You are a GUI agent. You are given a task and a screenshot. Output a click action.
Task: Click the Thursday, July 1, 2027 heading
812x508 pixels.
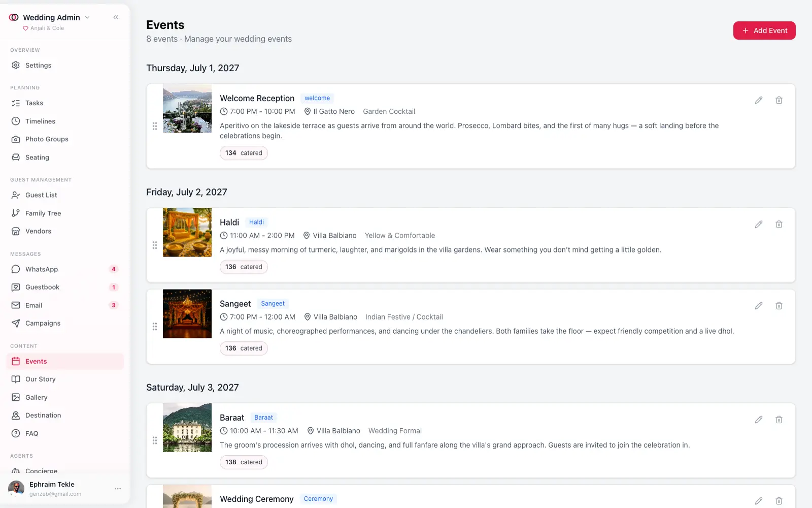coord(193,68)
